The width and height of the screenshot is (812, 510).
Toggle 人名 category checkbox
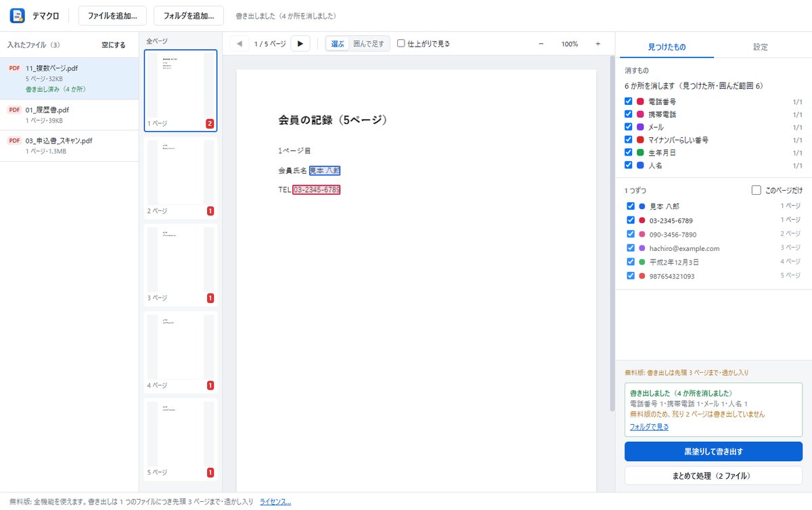(629, 165)
